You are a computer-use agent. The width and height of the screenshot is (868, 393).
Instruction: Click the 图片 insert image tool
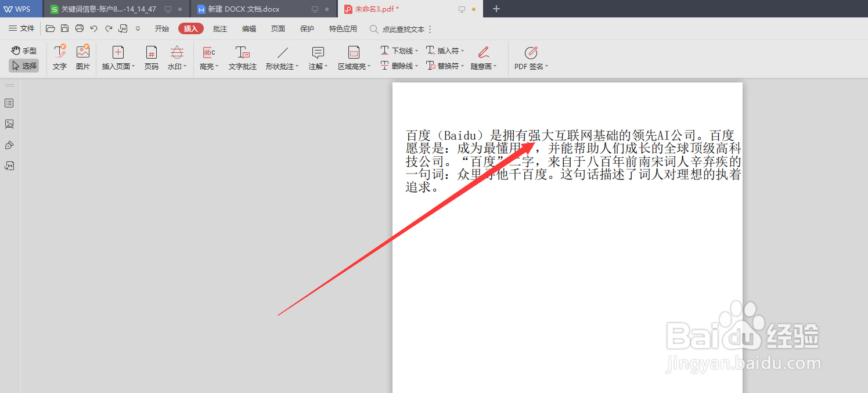(x=83, y=57)
